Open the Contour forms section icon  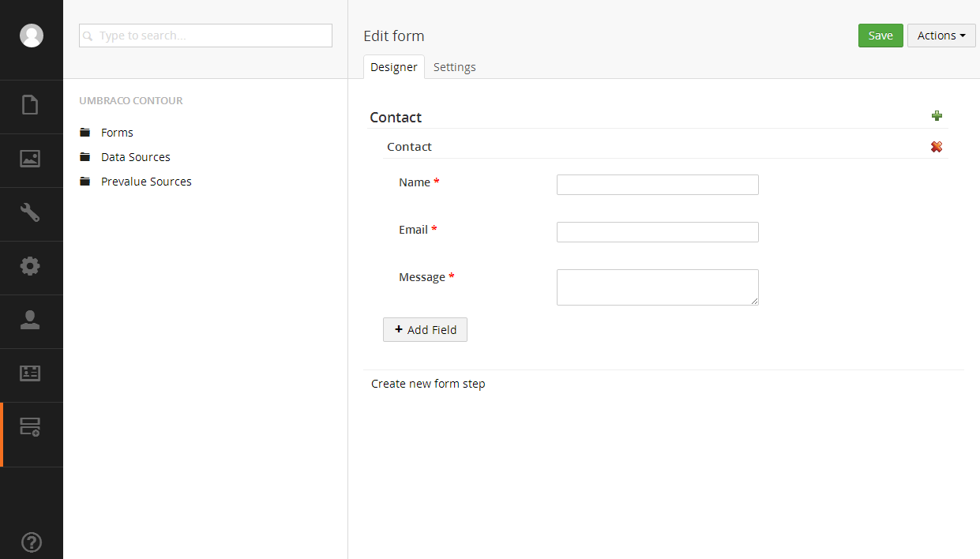(x=30, y=428)
